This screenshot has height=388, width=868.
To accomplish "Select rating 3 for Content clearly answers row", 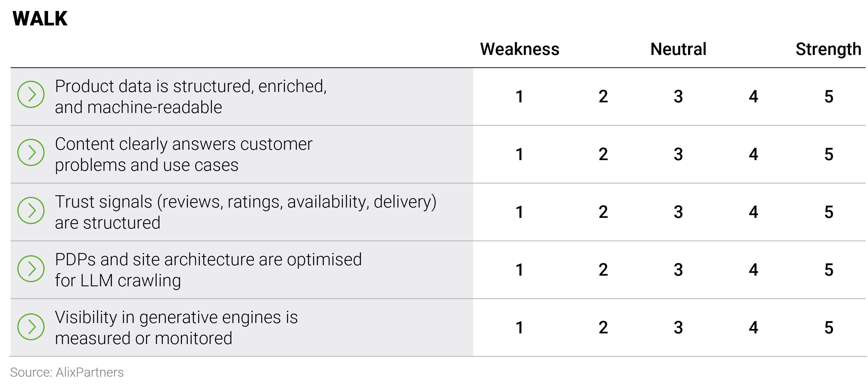I will point(678,154).
